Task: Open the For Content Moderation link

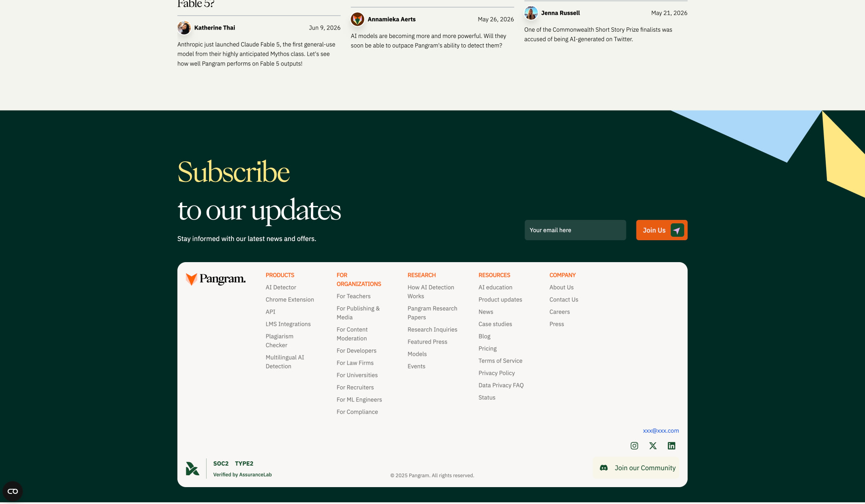Action: point(352,334)
